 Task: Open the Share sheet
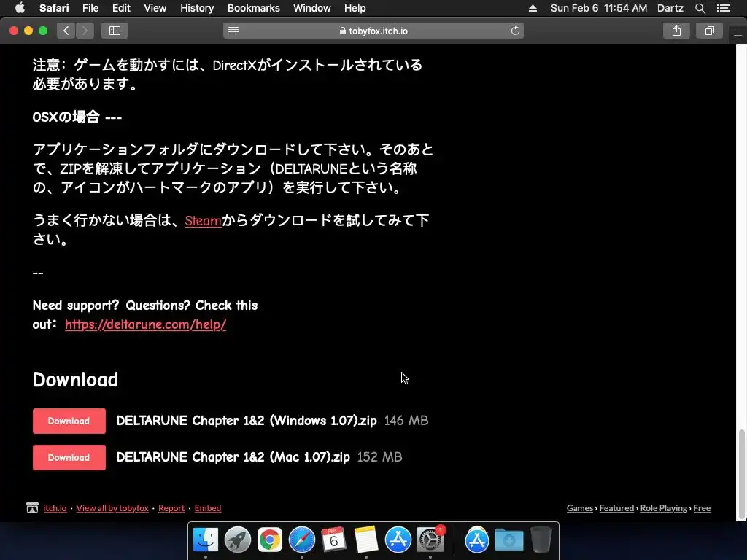click(x=676, y=31)
